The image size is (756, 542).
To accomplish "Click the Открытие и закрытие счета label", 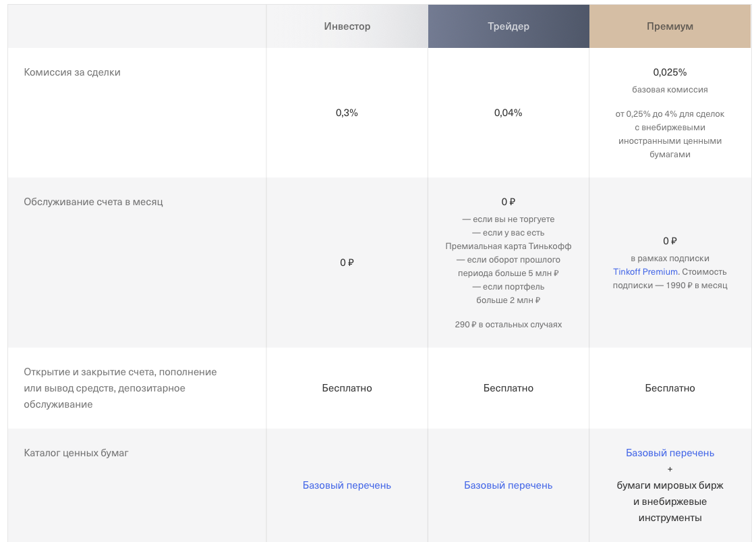I will point(120,372).
